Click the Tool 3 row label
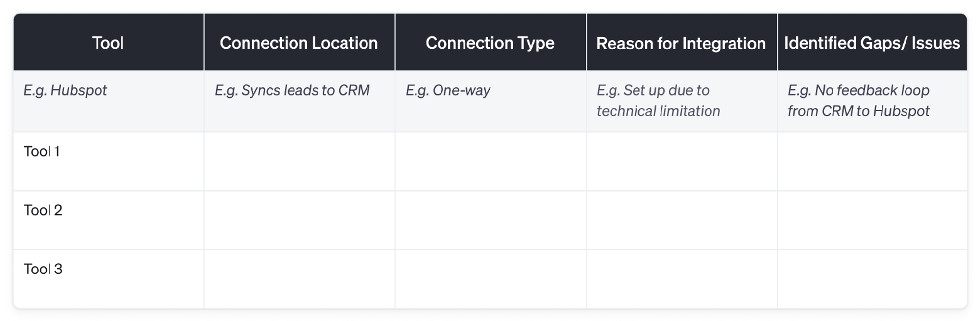The width and height of the screenshot is (980, 321). (43, 269)
